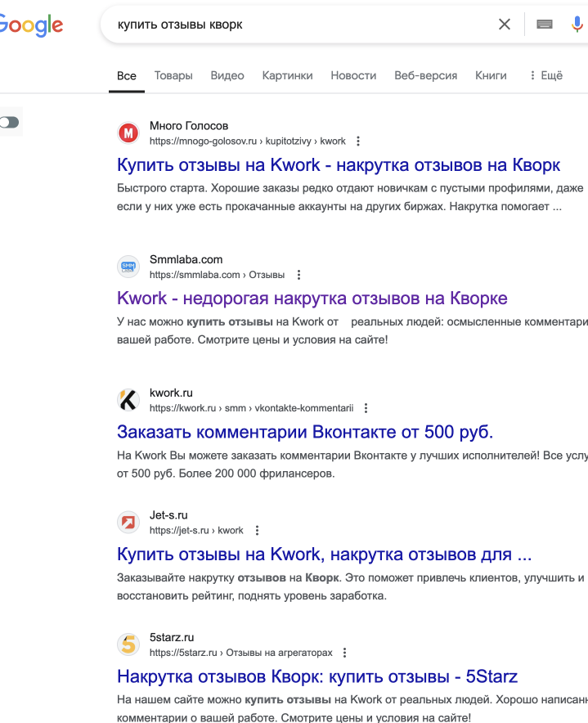Image resolution: width=588 pixels, height=723 pixels.
Task: Switch to the Видео tab
Action: coord(227,75)
